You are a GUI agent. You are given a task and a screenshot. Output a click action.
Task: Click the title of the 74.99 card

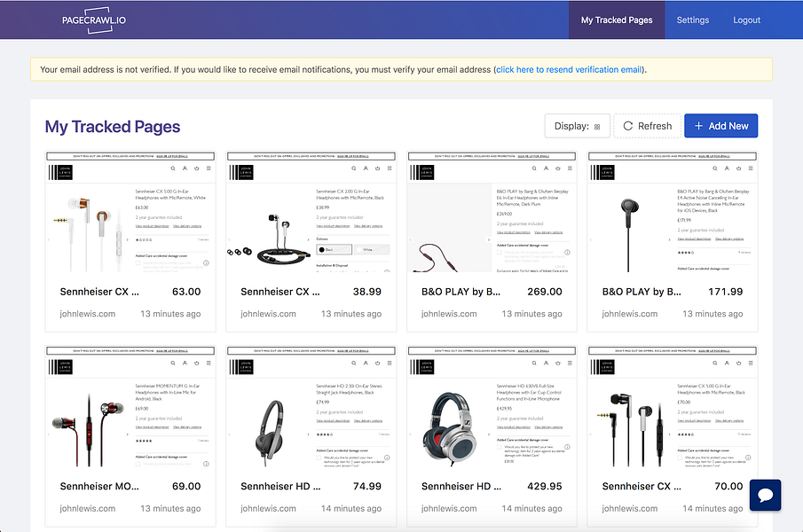tap(280, 487)
